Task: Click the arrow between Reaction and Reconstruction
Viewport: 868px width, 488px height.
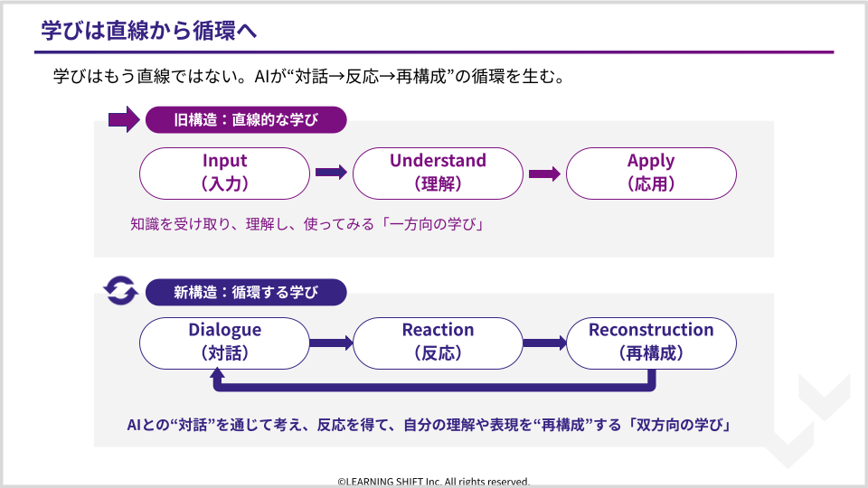Action: [x=544, y=343]
